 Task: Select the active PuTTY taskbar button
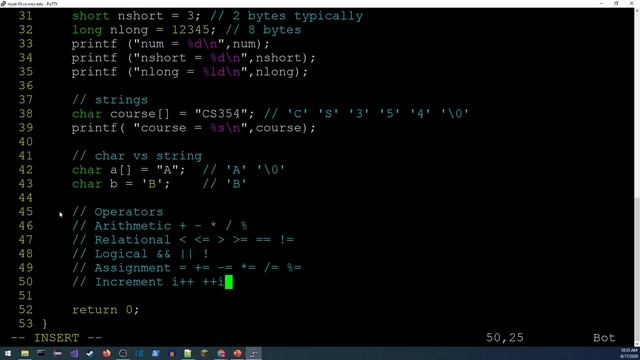[x=253, y=353]
